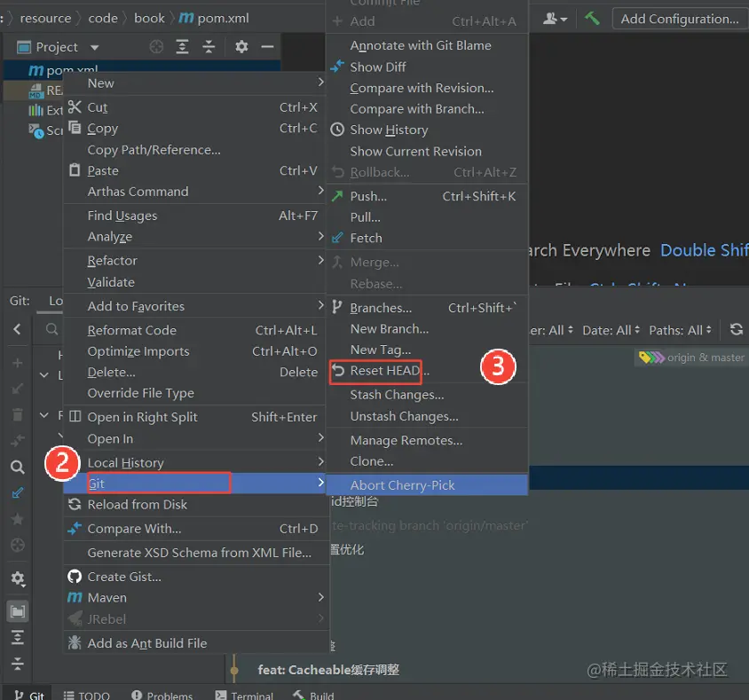Select Cut in the context menu

(x=193, y=107)
